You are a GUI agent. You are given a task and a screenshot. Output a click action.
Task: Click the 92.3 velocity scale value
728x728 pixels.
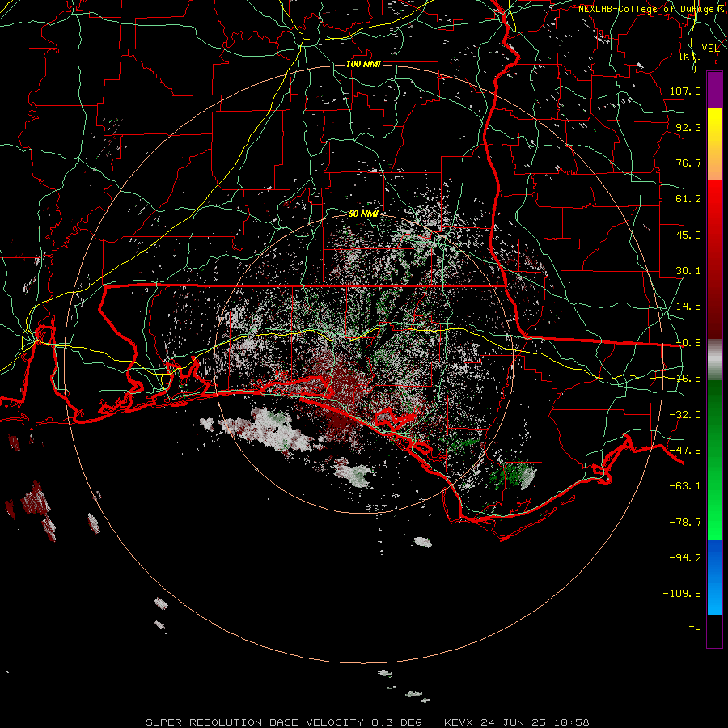point(688,127)
